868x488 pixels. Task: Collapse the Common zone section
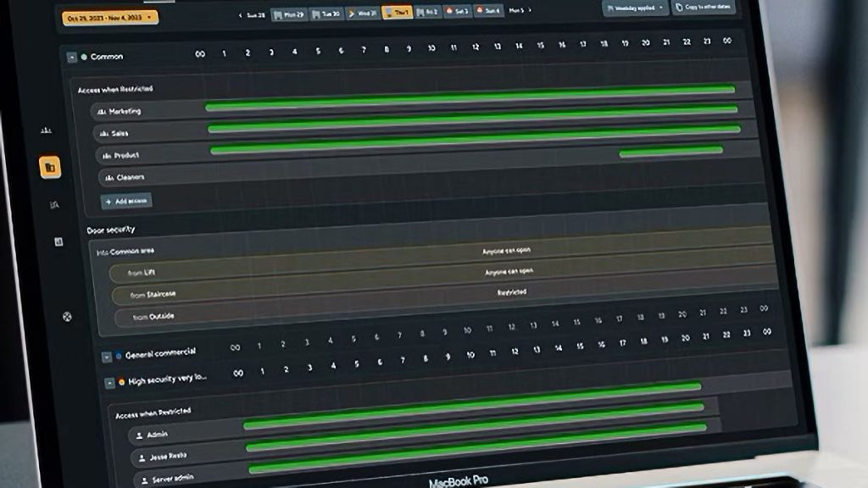point(71,57)
